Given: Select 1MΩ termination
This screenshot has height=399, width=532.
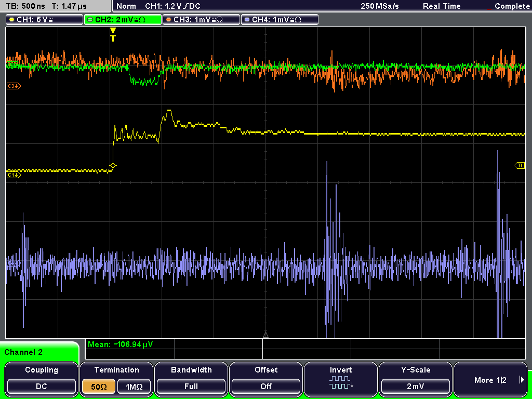Looking at the screenshot, I should tap(134, 387).
